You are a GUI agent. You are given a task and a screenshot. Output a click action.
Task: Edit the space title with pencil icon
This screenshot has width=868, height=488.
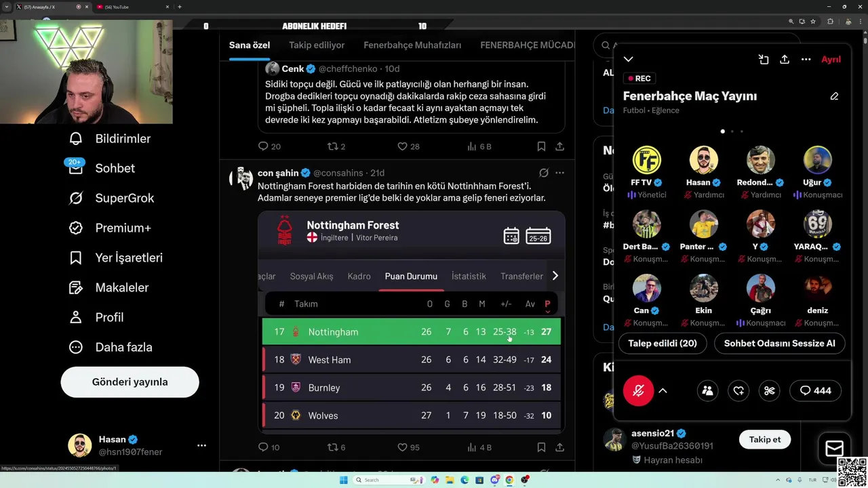834,96
